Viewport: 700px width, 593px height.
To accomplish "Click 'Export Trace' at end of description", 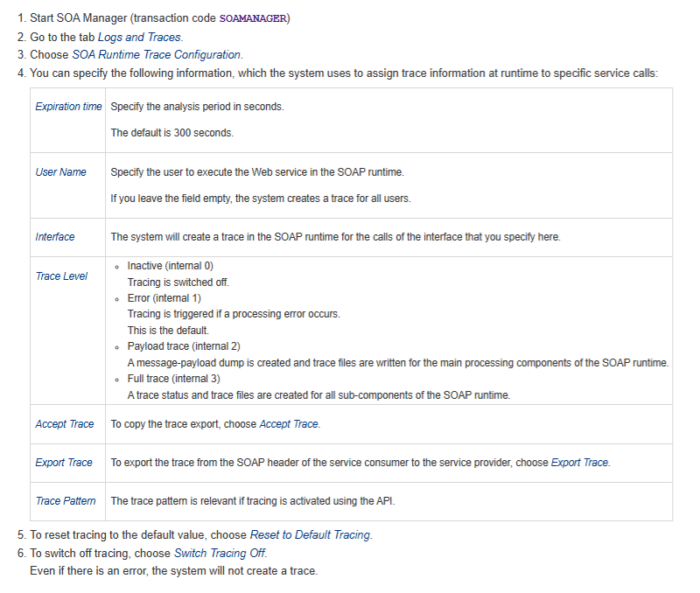I will [579, 463].
